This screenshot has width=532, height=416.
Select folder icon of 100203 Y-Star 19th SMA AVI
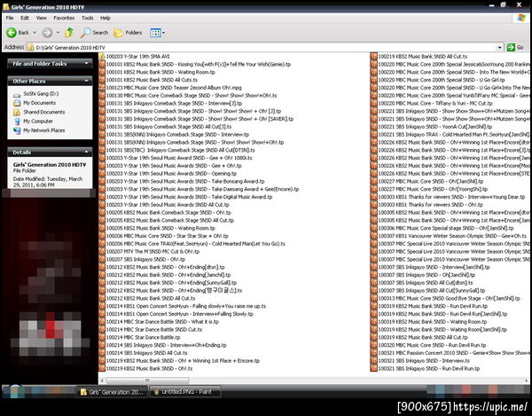point(102,57)
